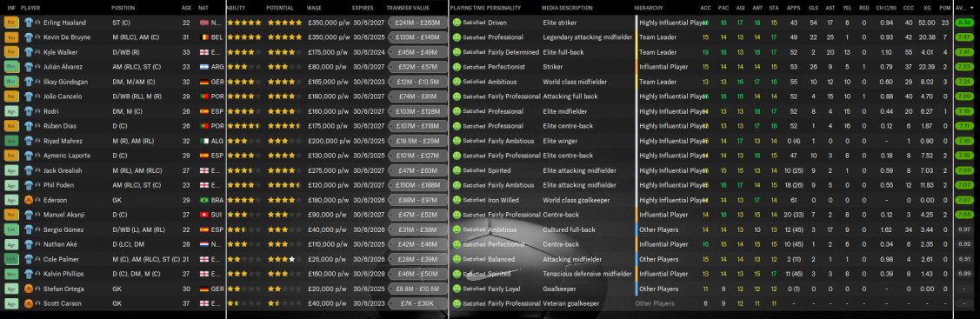The height and width of the screenshot is (319, 980).
Task: Click 'Legendary attacking midfielder' media description
Action: tap(588, 37)
